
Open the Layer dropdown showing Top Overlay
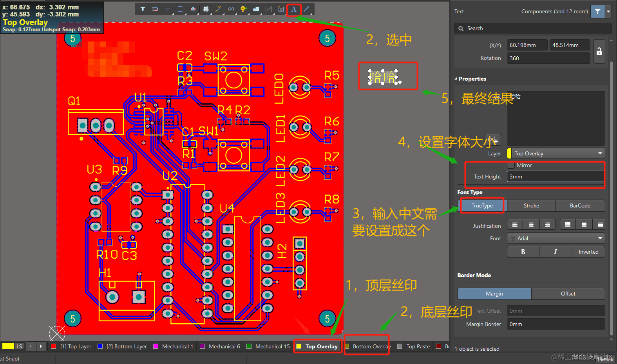point(556,153)
